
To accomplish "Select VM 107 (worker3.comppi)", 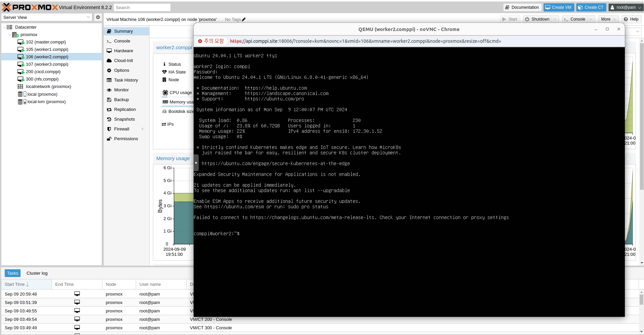I will [x=47, y=64].
